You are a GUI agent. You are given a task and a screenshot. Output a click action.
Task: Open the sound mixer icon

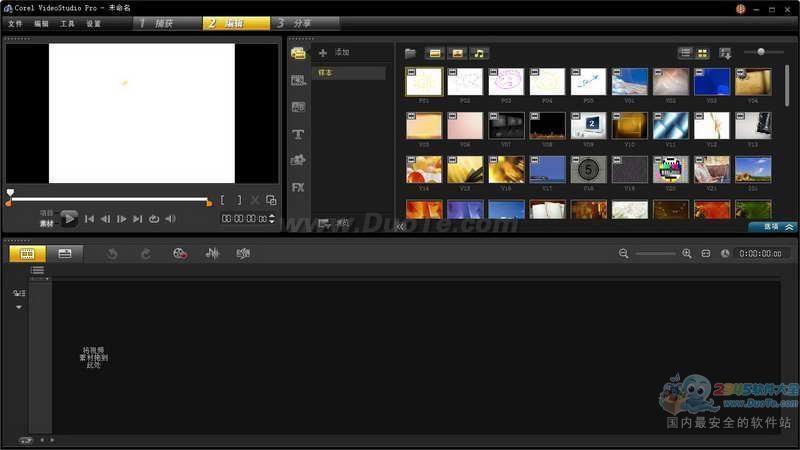pyautogui.click(x=212, y=254)
